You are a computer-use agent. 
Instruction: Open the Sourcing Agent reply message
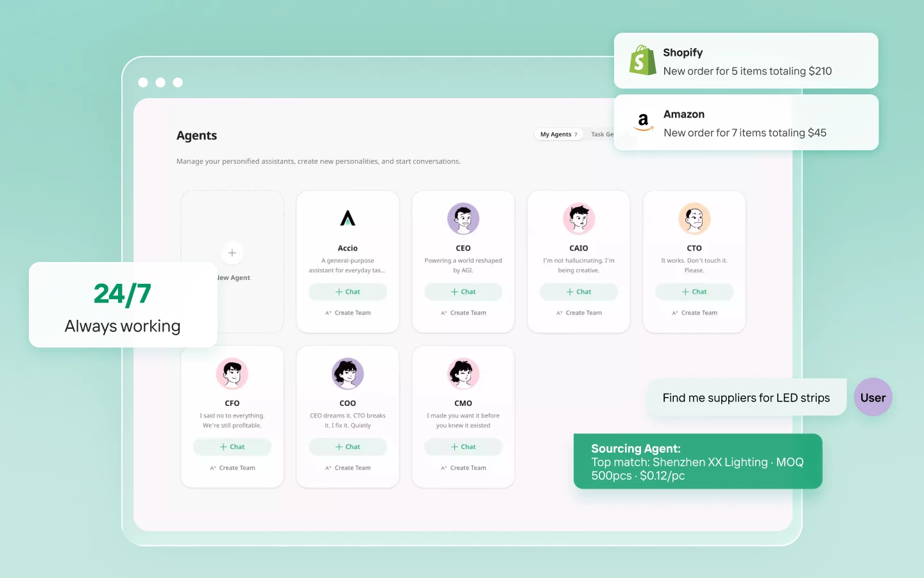click(x=698, y=462)
